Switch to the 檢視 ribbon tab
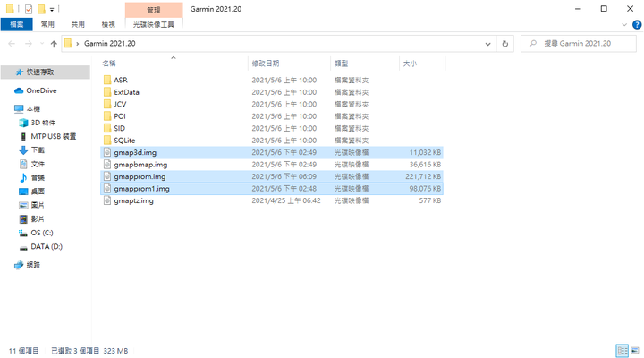The width and height of the screenshot is (644, 358). (x=108, y=25)
